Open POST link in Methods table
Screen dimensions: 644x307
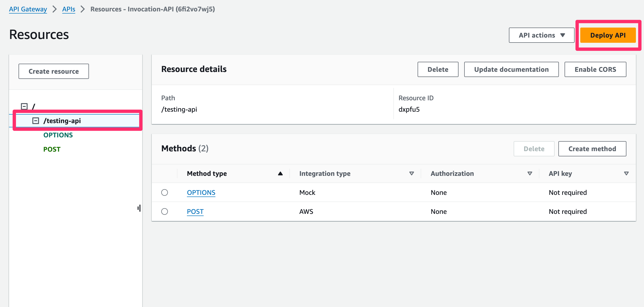[195, 211]
